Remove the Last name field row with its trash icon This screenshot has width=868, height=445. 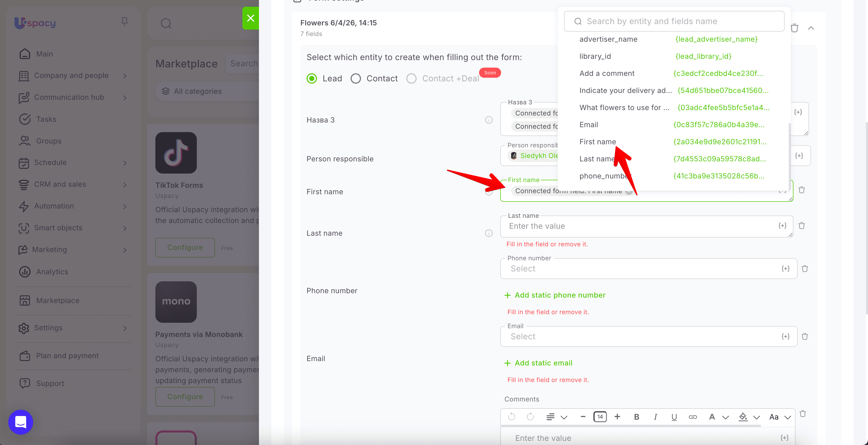click(x=802, y=226)
